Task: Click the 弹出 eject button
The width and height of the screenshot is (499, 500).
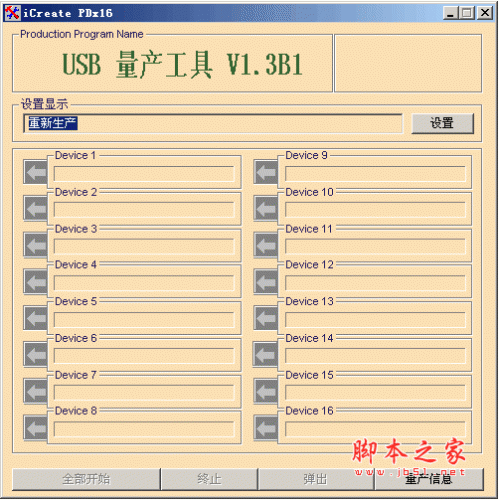Action: pyautogui.click(x=315, y=479)
